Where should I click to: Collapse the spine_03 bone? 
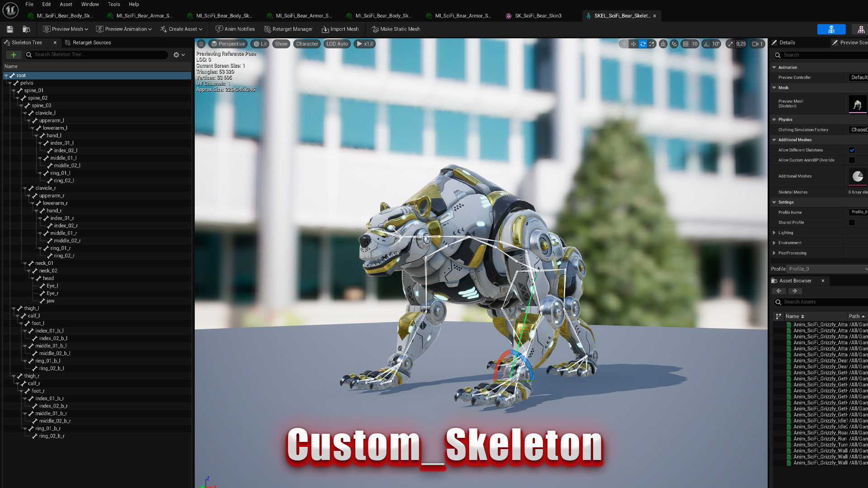[21, 105]
